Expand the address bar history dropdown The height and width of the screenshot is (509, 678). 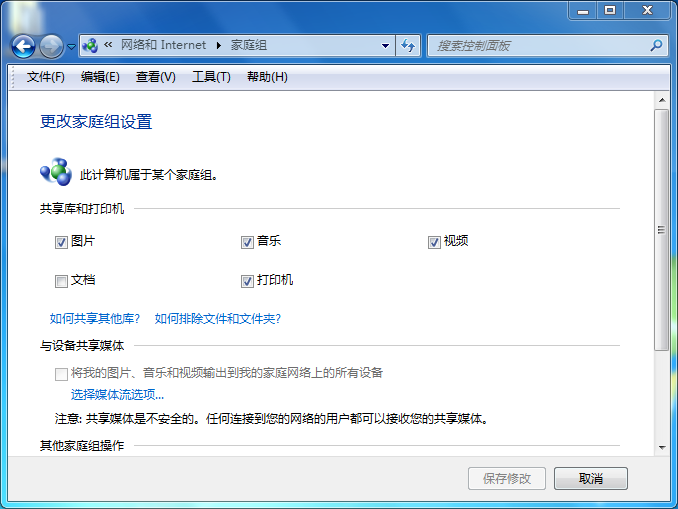386,45
